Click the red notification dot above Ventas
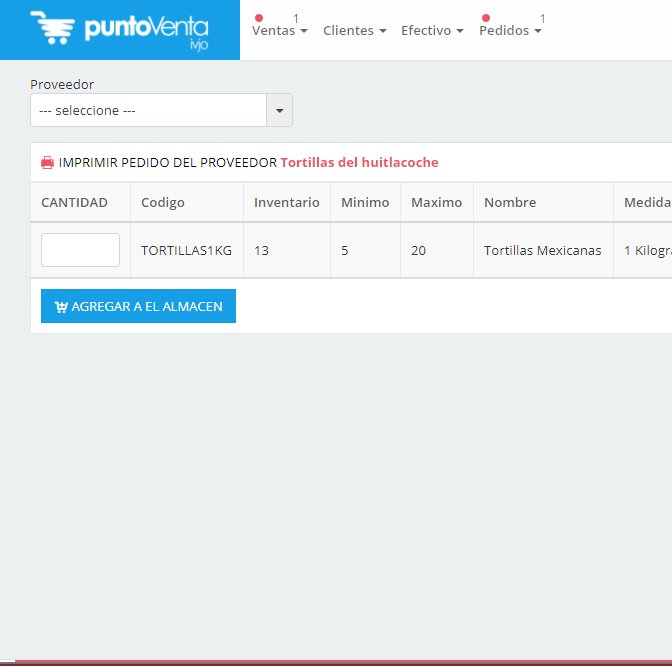Image resolution: width=672 pixels, height=672 pixels. [258, 18]
